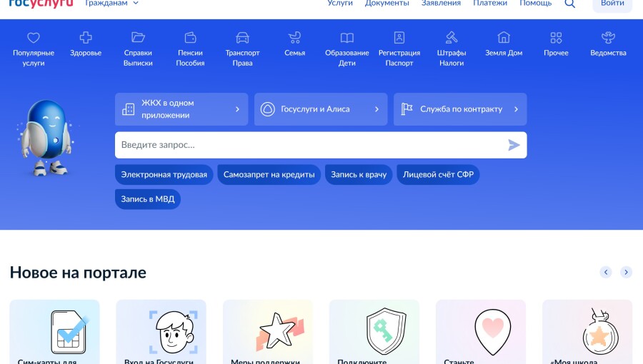Open the Служба по контракту banner

click(x=460, y=109)
